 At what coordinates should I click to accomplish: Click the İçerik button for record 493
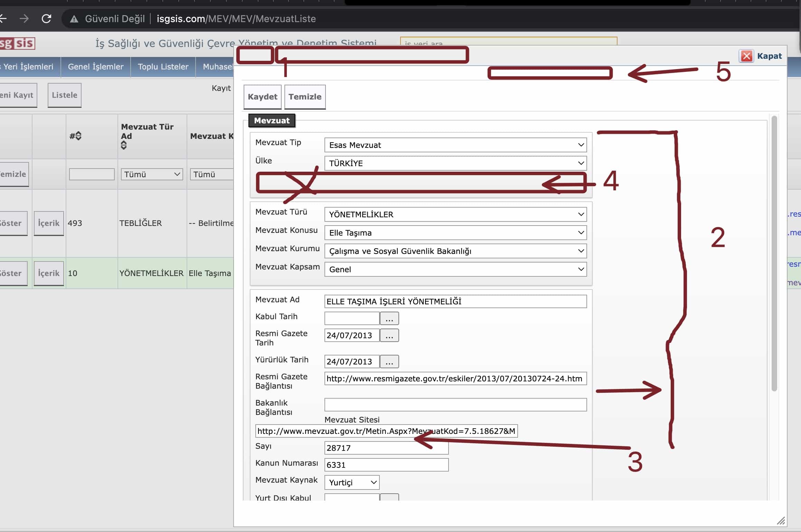(49, 223)
